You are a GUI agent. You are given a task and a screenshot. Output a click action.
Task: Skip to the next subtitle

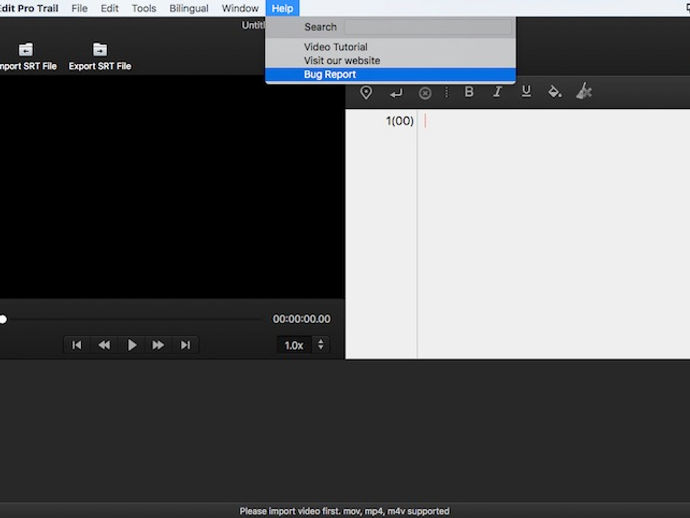(186, 345)
